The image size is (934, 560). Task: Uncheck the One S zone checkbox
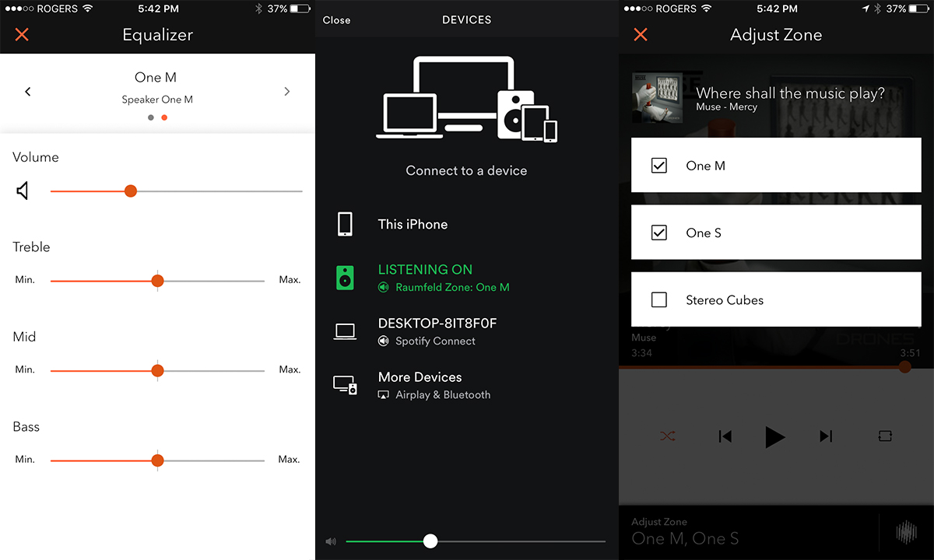pyautogui.click(x=659, y=233)
